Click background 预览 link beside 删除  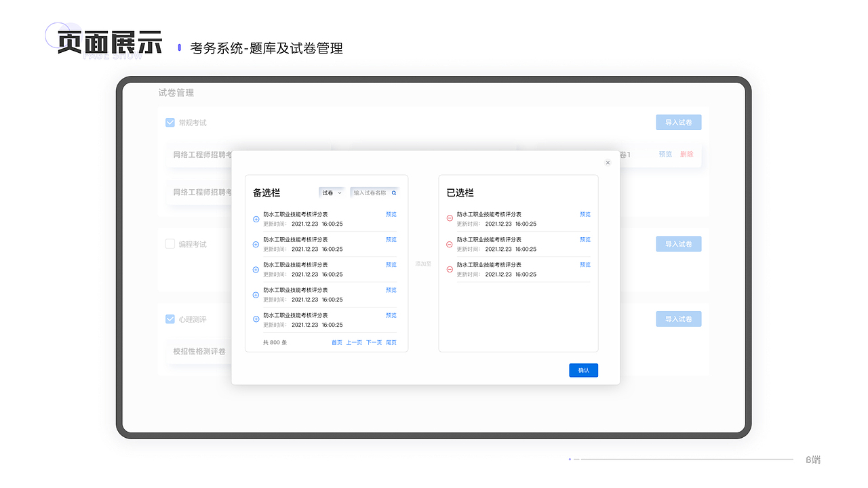click(x=665, y=155)
